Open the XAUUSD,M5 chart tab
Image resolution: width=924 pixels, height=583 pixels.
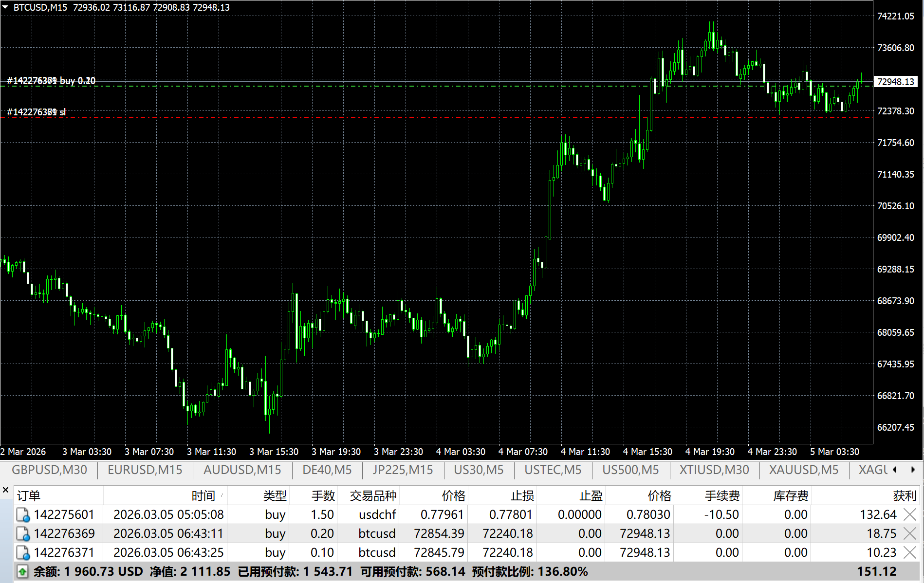click(x=803, y=470)
